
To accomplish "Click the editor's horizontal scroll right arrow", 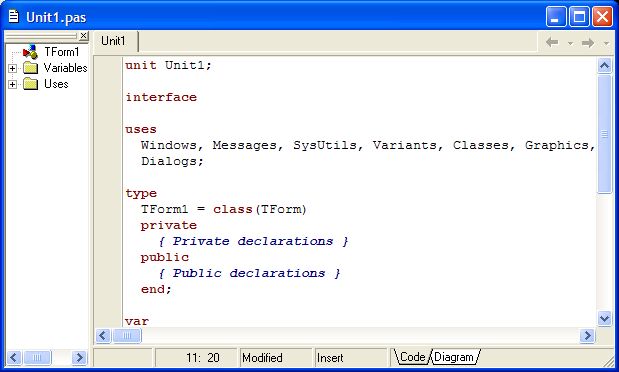I will pyautogui.click(x=587, y=336).
